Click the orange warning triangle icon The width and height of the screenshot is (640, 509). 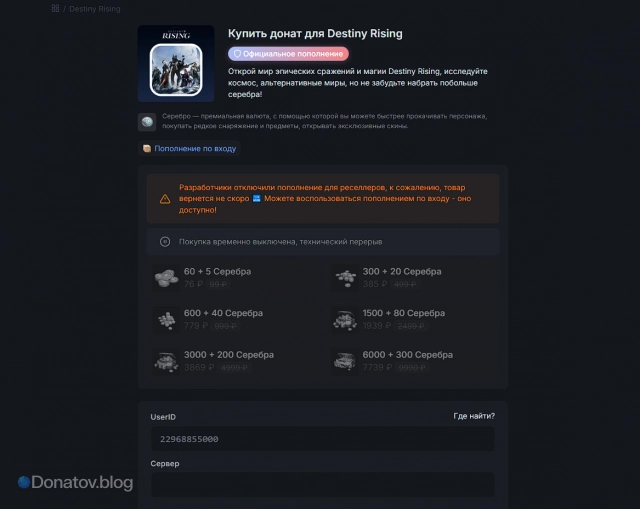pos(165,199)
